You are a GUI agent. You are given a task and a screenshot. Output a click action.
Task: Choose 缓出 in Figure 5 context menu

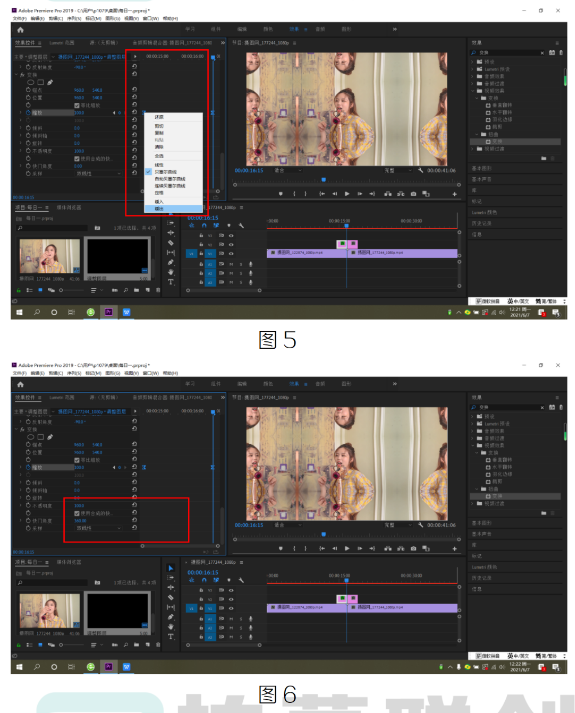coord(174,209)
